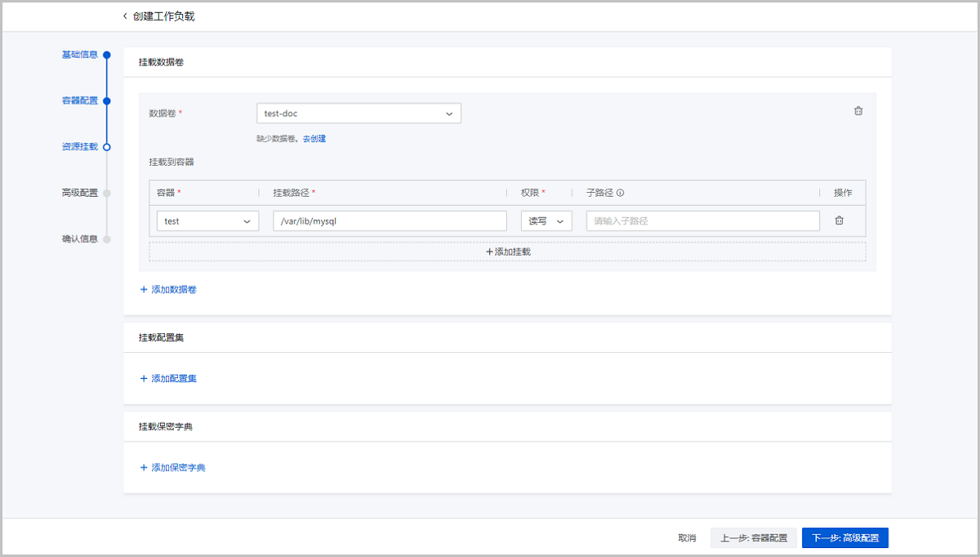Delete the test-doc data volume block
Screen dimensions: 980x557
[858, 111]
